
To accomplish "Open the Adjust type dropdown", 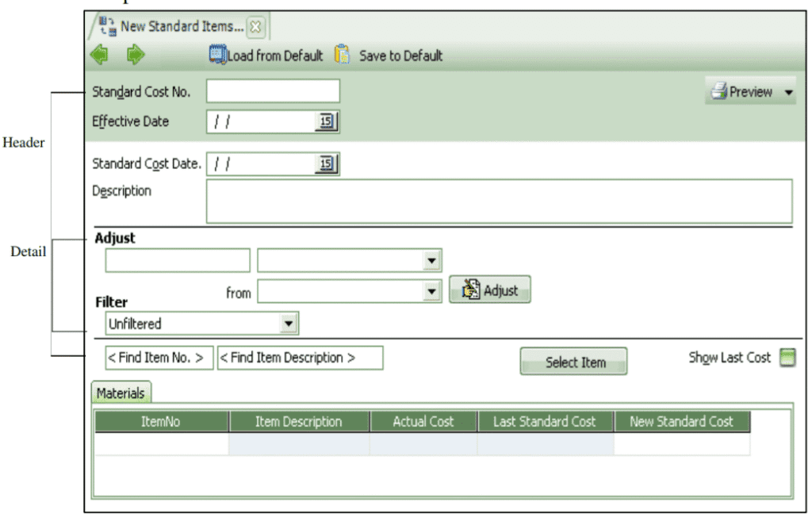I will (431, 260).
